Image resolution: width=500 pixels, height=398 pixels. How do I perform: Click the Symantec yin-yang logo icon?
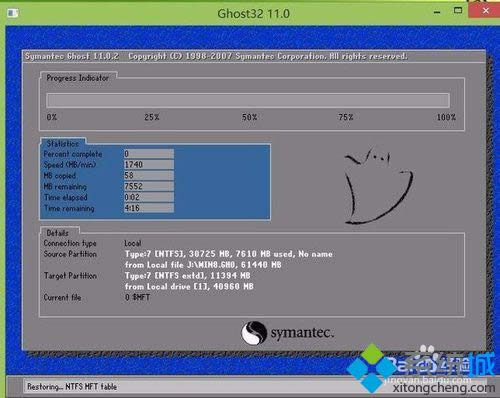254,333
